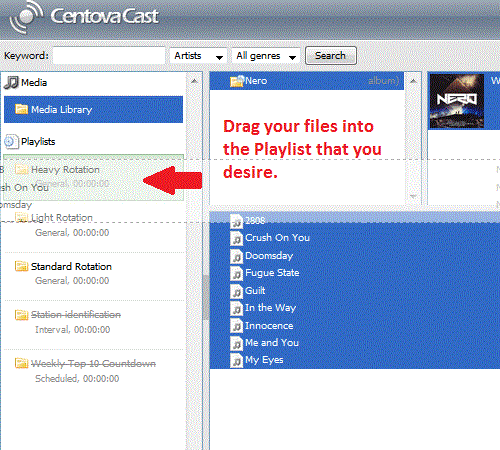Select the track Crush On You
Image resolution: width=500 pixels, height=450 pixels.
(277, 238)
